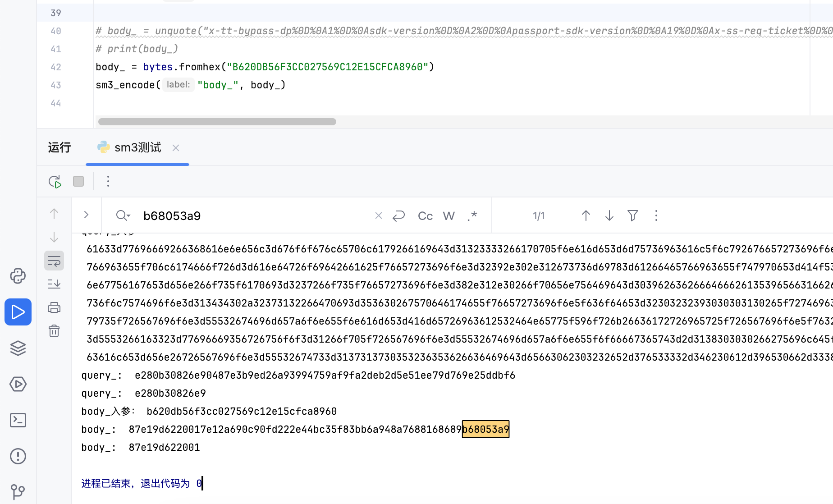The height and width of the screenshot is (504, 833).
Task: Expand the search replace chevron
Action: click(x=86, y=215)
